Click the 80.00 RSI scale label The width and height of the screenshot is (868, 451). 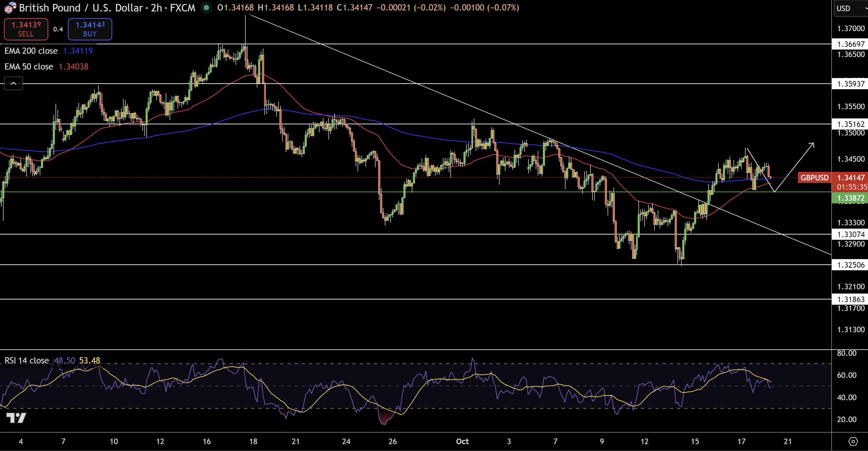point(846,353)
